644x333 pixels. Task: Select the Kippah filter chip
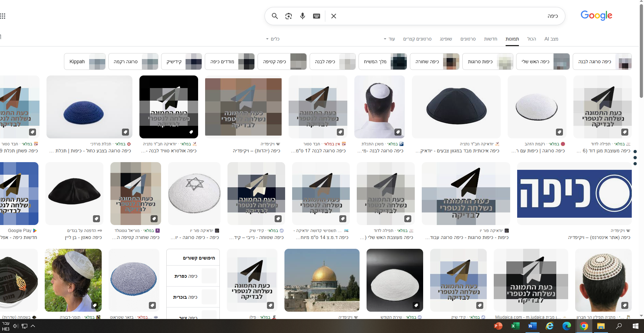click(x=85, y=61)
